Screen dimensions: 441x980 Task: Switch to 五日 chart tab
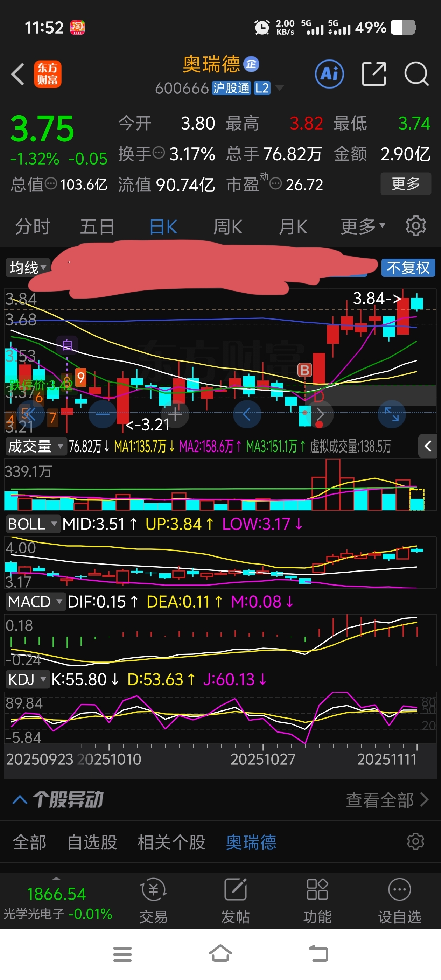[x=97, y=226]
